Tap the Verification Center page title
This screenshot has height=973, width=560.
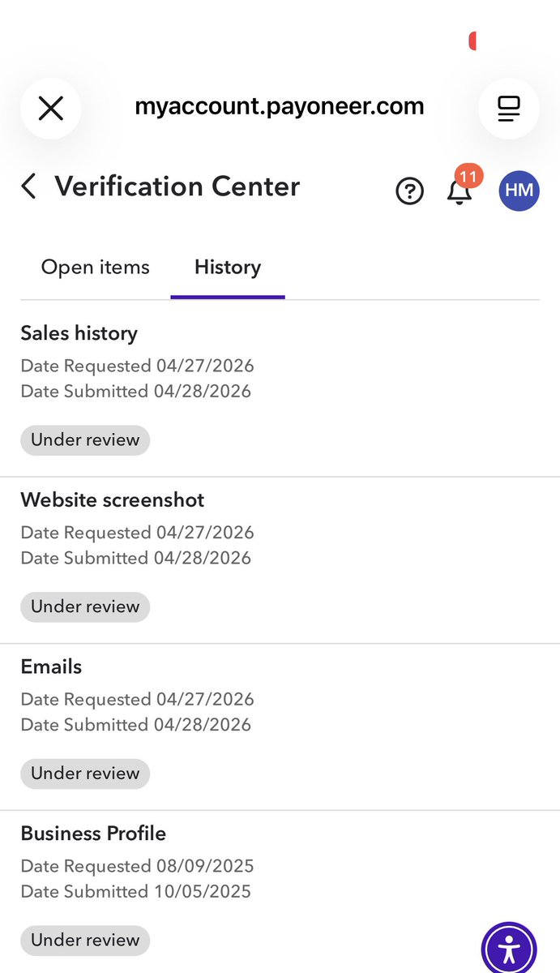177,186
